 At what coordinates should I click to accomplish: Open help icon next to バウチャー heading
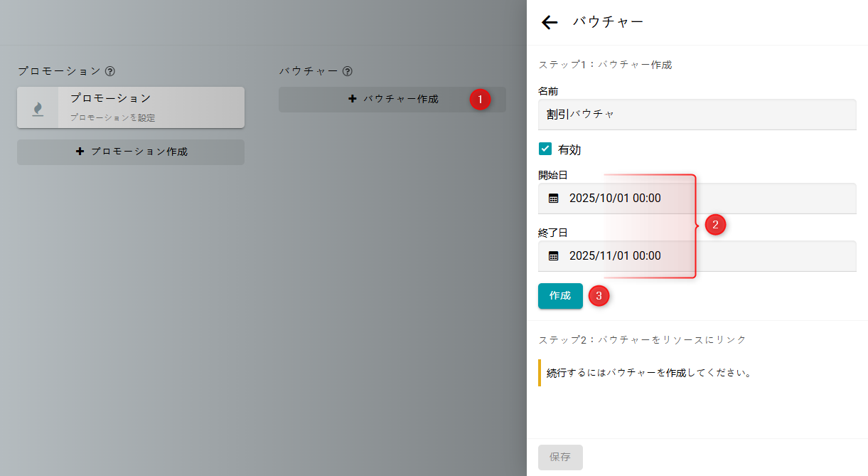(x=348, y=71)
